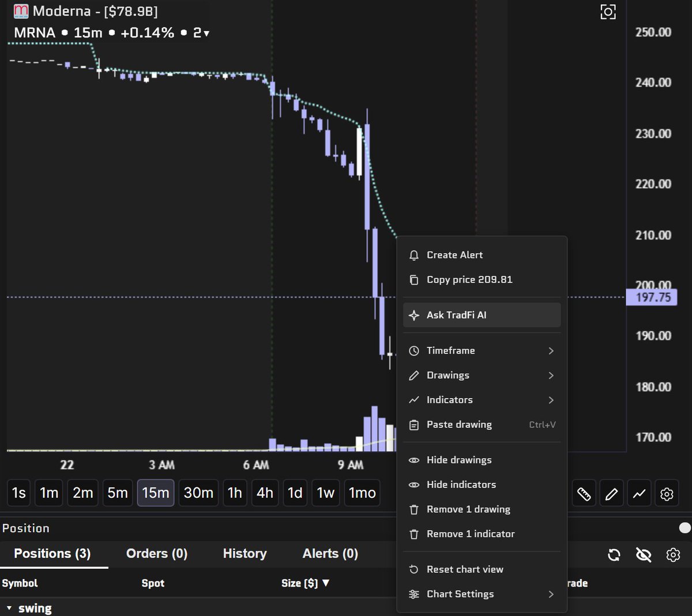Choose Reset chart view menu entry

(x=482, y=569)
